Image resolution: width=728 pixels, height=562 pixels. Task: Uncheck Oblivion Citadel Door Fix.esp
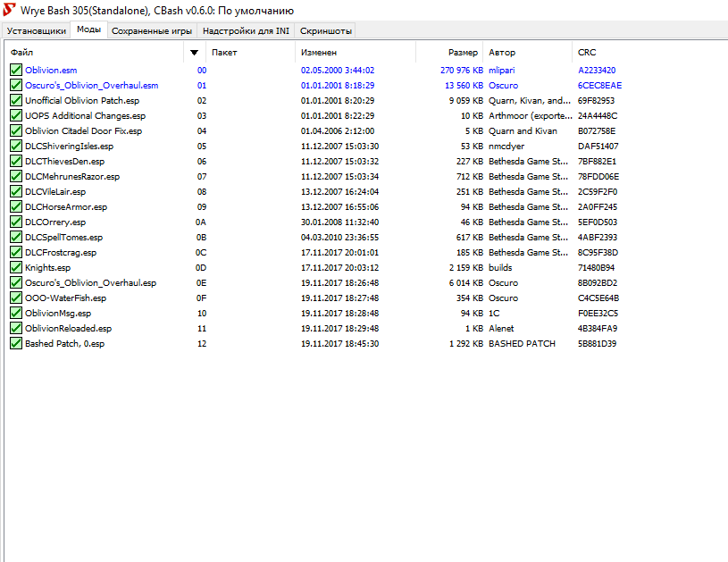pyautogui.click(x=16, y=130)
